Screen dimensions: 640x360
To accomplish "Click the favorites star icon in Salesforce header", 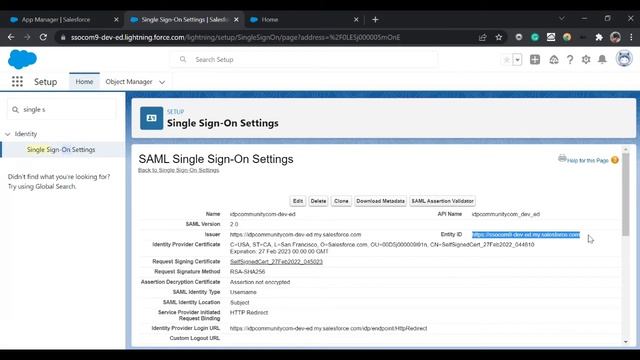I will (507, 60).
